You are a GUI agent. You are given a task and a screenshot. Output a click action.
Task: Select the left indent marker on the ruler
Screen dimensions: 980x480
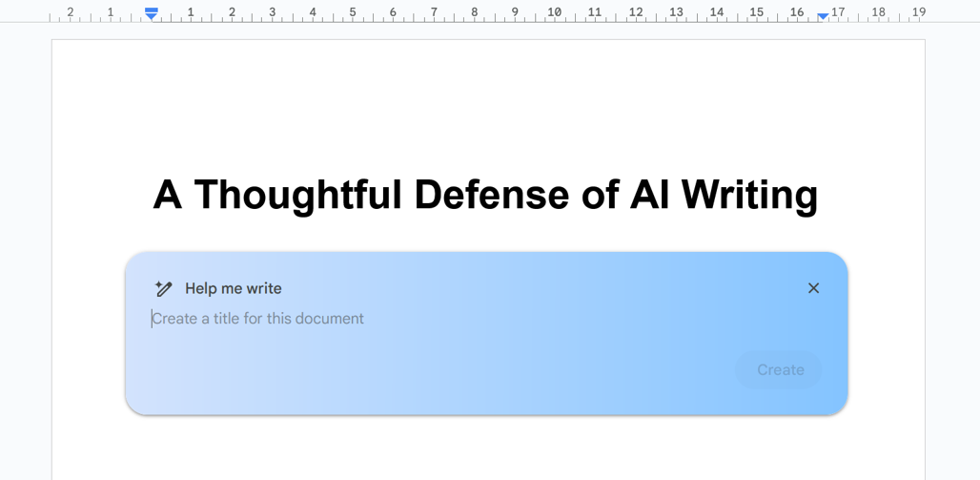[x=152, y=13]
